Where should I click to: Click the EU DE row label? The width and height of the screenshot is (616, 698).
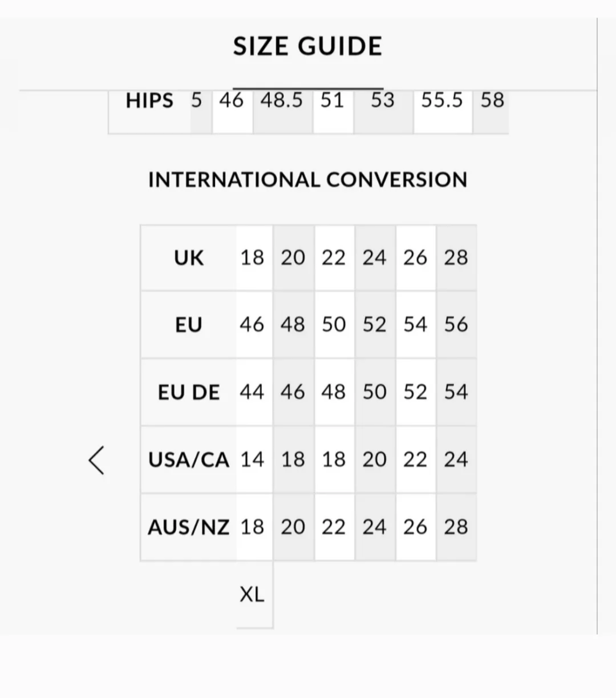point(189,393)
